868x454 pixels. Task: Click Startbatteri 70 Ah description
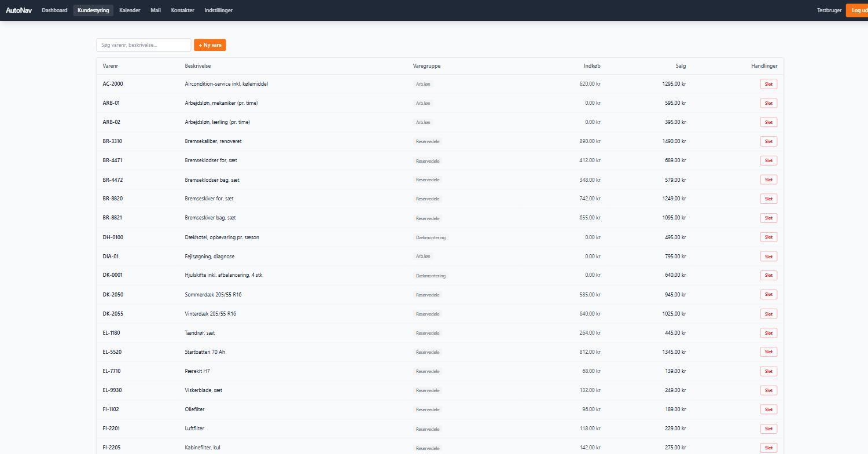(x=205, y=352)
